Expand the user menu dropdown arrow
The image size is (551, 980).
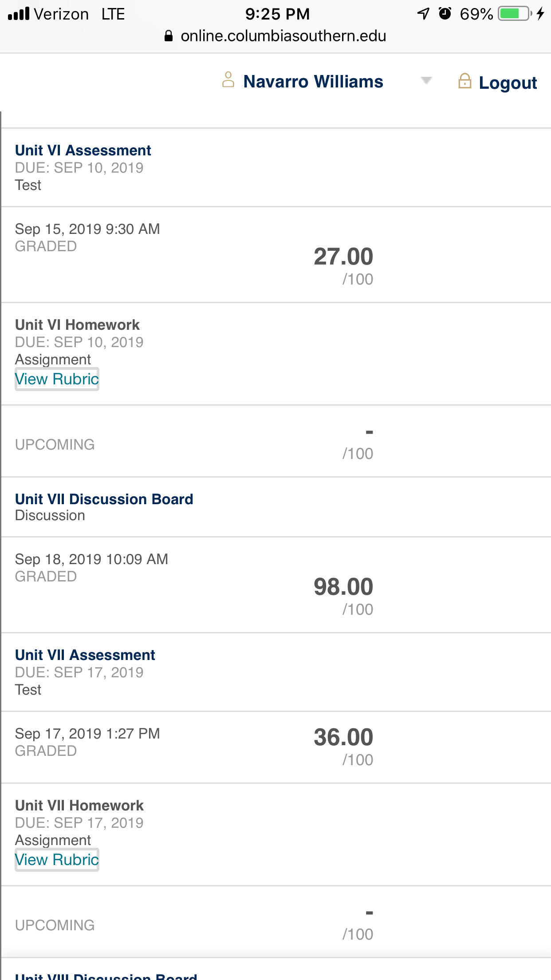click(426, 81)
